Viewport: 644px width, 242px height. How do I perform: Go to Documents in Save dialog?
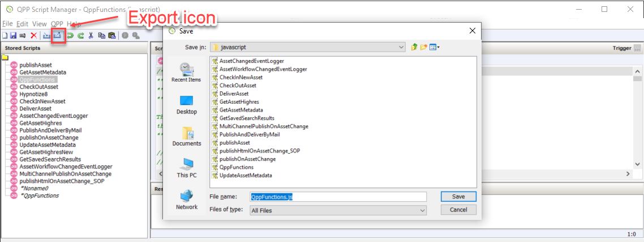point(186,137)
